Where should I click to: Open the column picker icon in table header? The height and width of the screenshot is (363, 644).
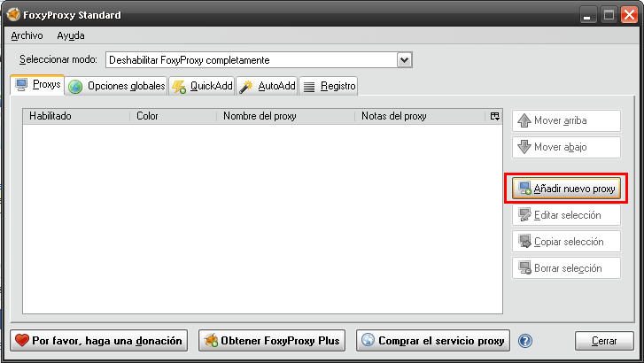494,116
